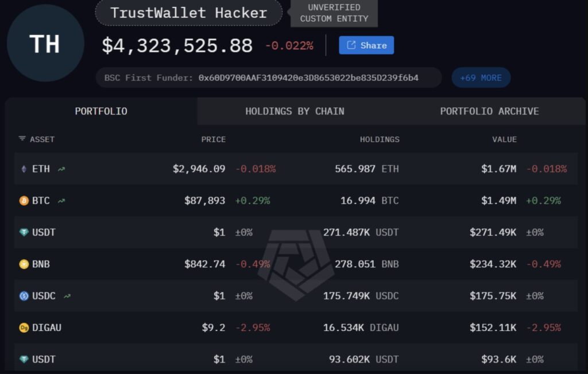Screen dimensions: 588x374
Task: Sort the table by the HOLDINGS column header
Action: (x=380, y=139)
